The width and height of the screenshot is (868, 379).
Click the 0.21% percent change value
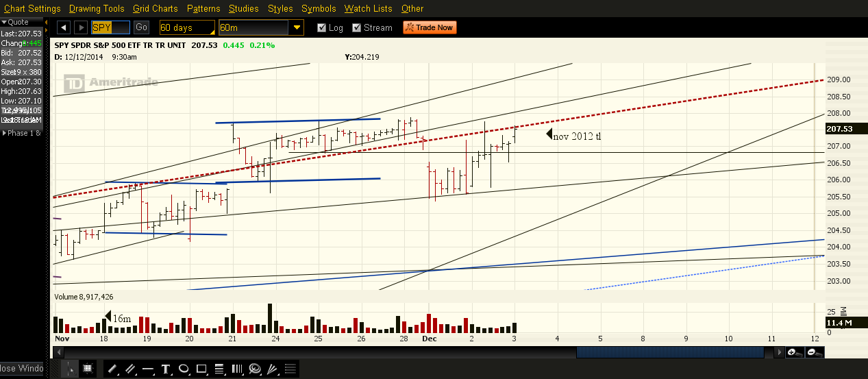(x=262, y=45)
